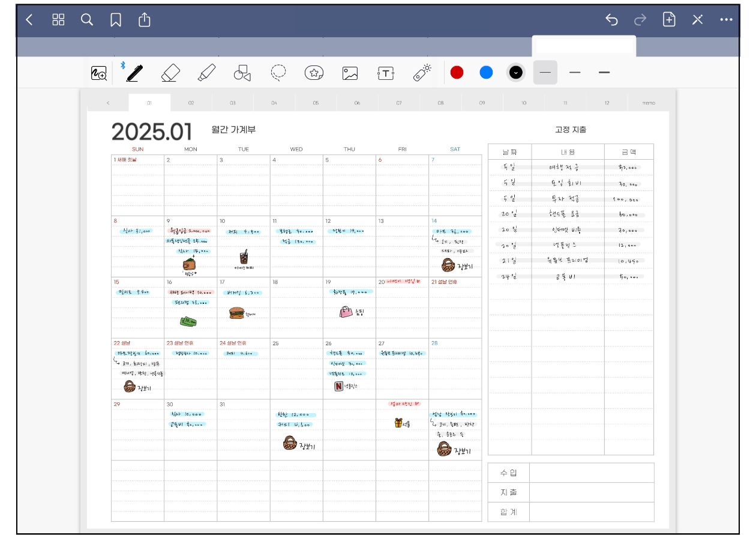Viewport: 756px width, 535px height.
Task: Select the Highlighter tool
Action: pyautogui.click(x=206, y=73)
